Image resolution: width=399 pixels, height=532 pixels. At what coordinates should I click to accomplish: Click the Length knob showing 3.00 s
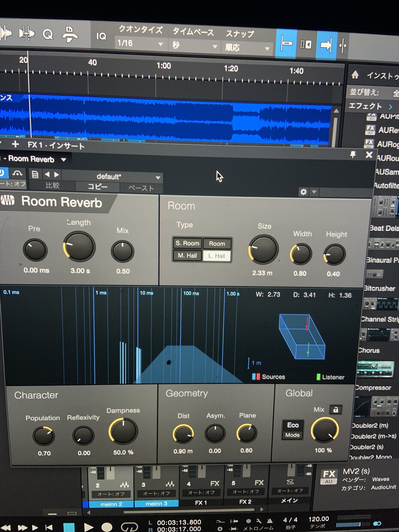(x=79, y=246)
